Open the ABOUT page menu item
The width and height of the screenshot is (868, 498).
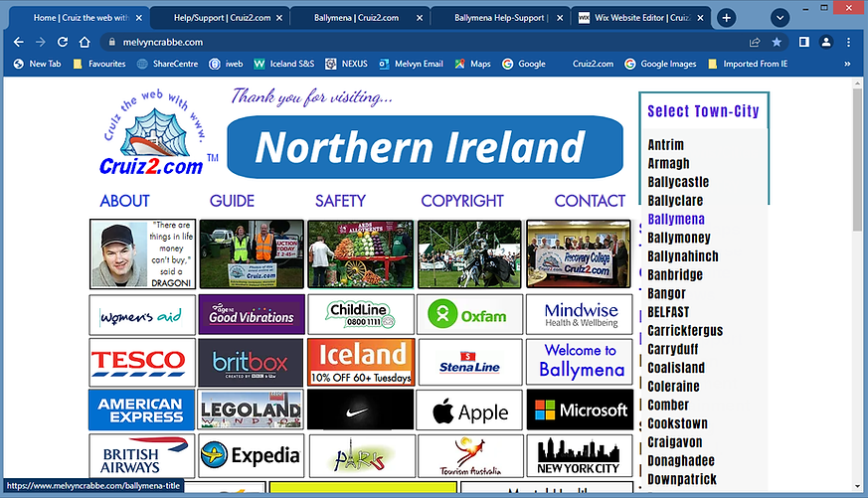tap(125, 201)
